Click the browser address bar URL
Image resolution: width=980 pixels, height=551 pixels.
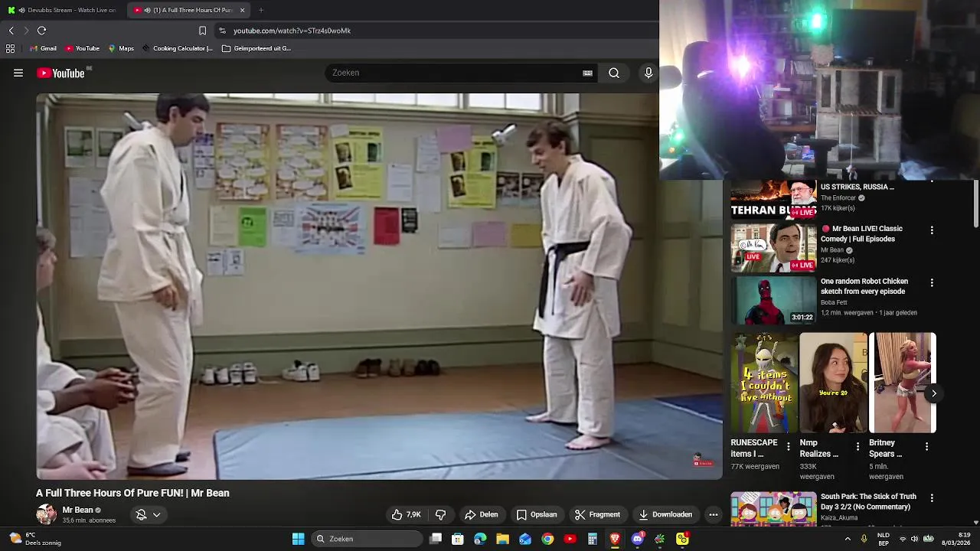[292, 31]
